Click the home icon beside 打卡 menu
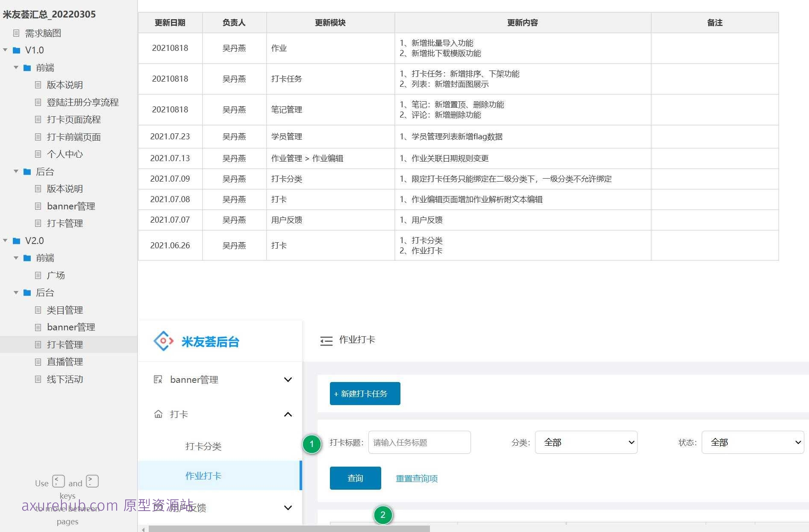809x532 pixels. 158,414
